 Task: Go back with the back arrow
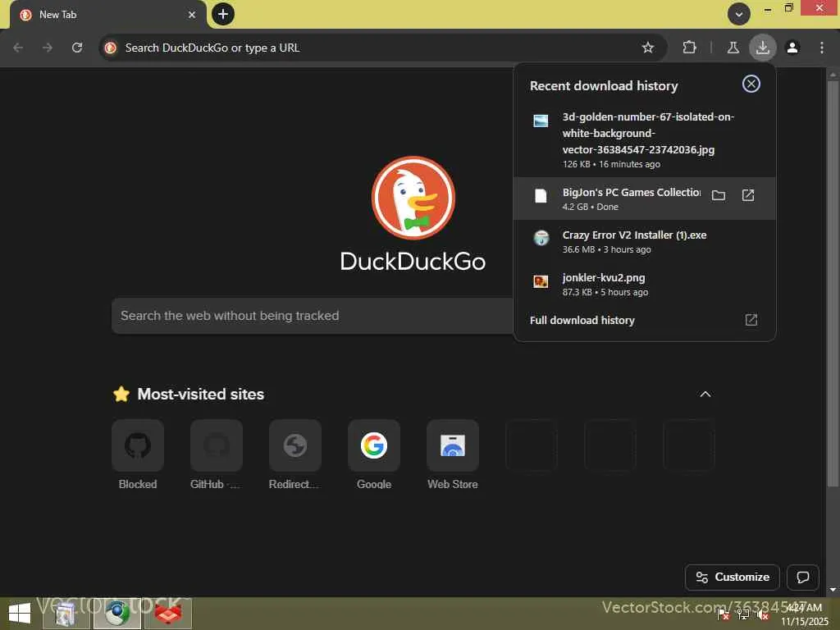coord(18,48)
